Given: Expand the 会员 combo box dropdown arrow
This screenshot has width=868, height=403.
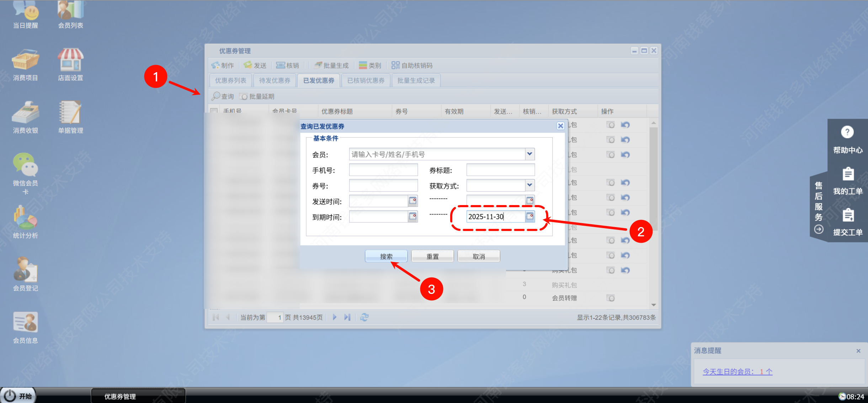Looking at the screenshot, I should [x=529, y=154].
